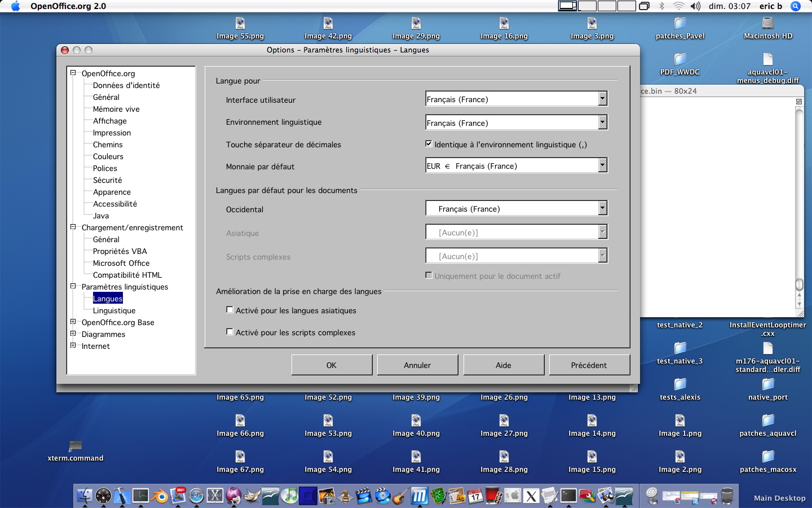
Task: Expand the OpenOffice.org Base tree node
Action: [73, 321]
